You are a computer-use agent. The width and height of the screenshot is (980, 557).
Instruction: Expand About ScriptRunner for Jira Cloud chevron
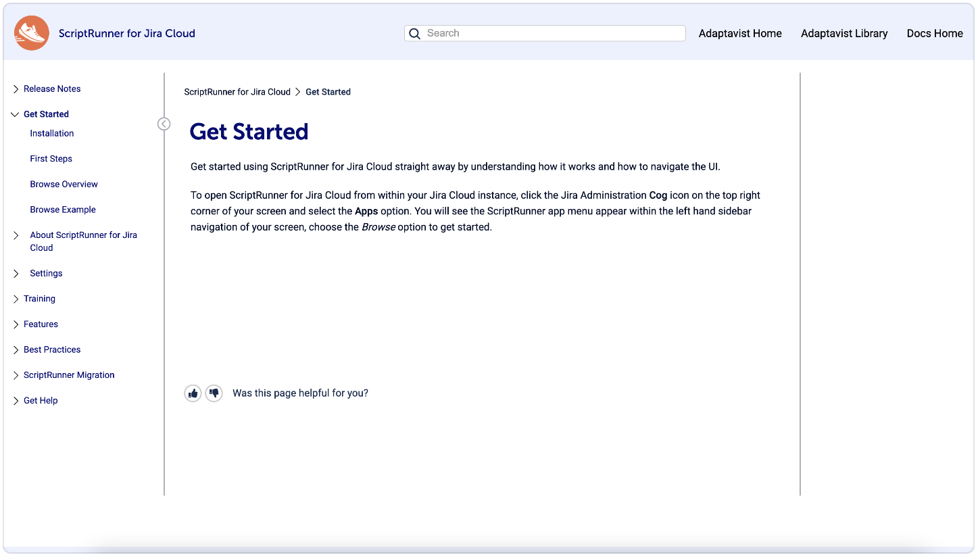pyautogui.click(x=16, y=235)
